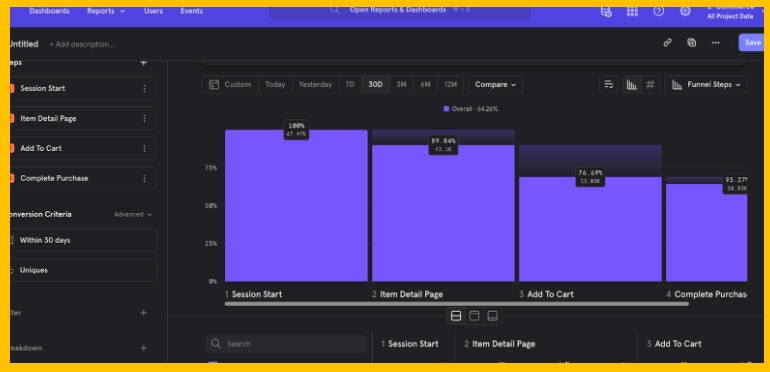Click the Untitled report title
The width and height of the screenshot is (770, 372).
click(24, 44)
